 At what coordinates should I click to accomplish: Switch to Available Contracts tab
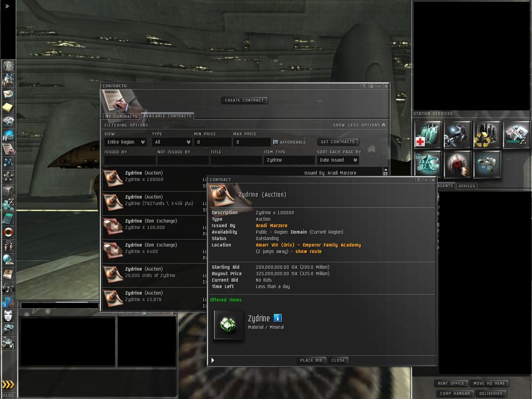click(168, 116)
